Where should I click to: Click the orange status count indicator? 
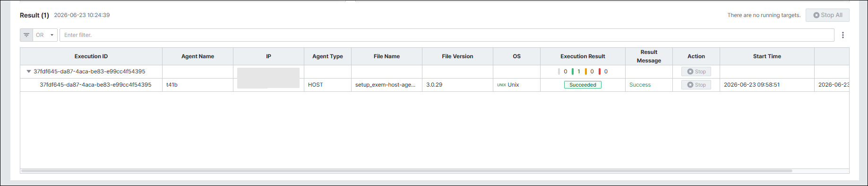point(589,71)
